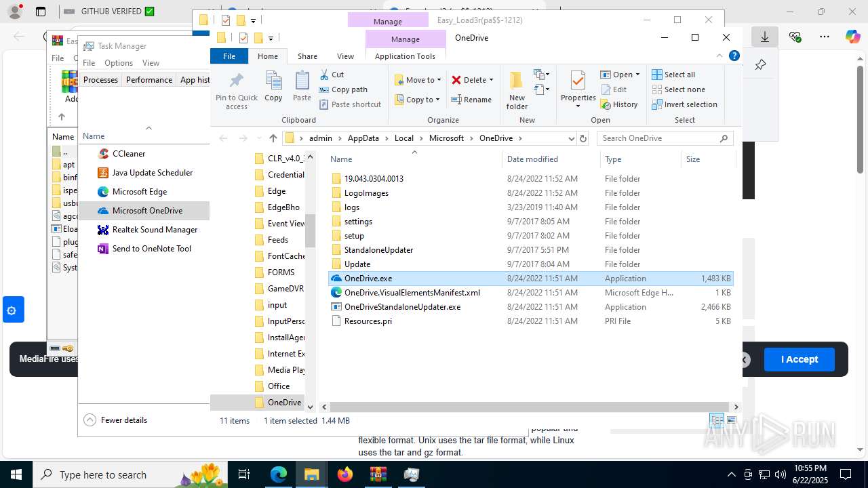Switch to details view layout icon
The image size is (868, 488).
(716, 420)
